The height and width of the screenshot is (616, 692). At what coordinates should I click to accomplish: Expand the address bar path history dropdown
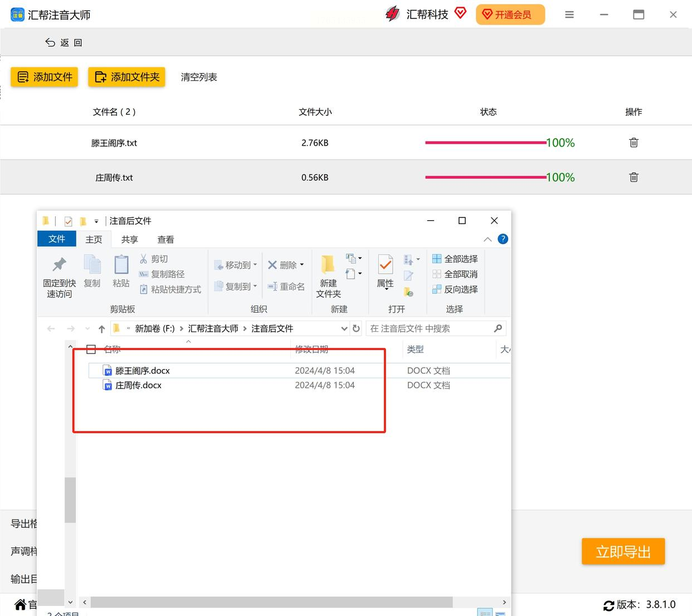pos(344,328)
